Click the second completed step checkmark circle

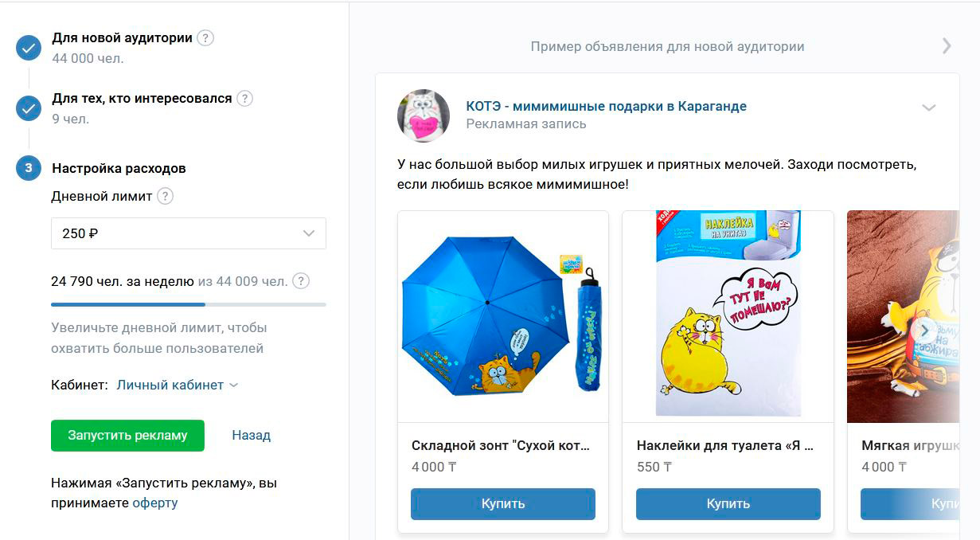coord(29,108)
